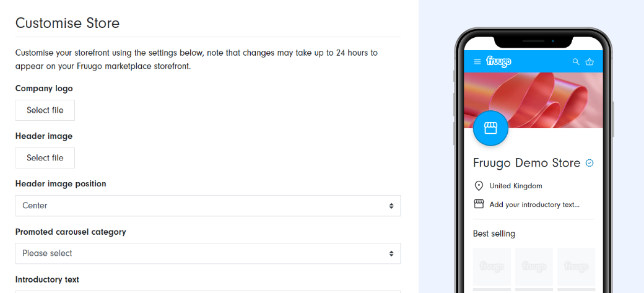Select file for Header image
This screenshot has width=644, height=293.
click(x=45, y=158)
